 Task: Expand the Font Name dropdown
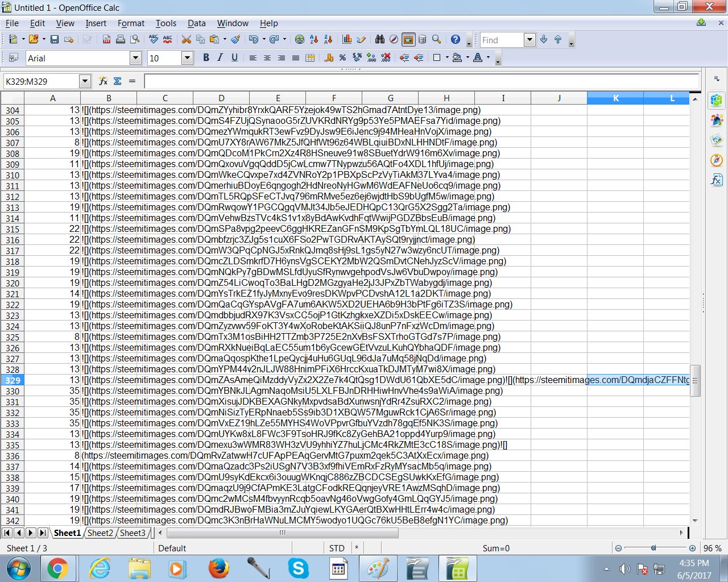pyautogui.click(x=135, y=58)
